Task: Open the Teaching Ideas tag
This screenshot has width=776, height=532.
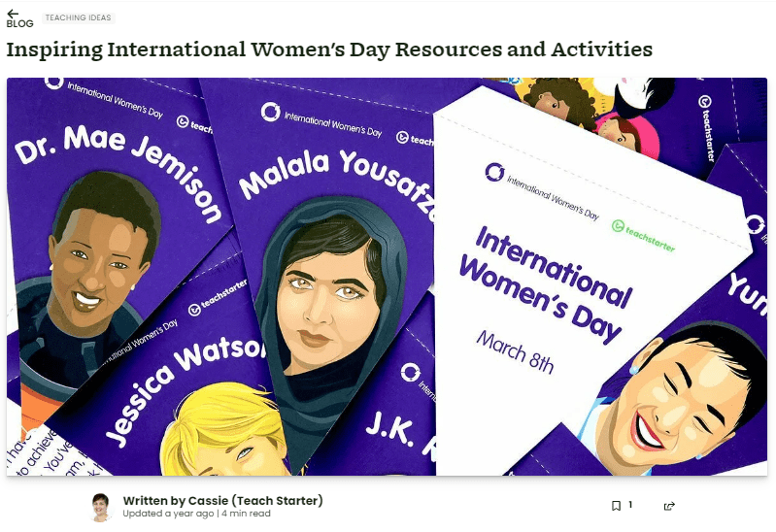Action: [79, 17]
